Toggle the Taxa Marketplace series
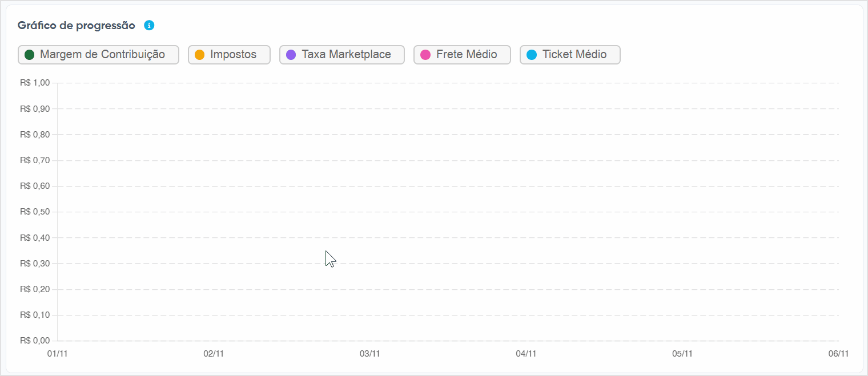The image size is (868, 376). point(342,55)
